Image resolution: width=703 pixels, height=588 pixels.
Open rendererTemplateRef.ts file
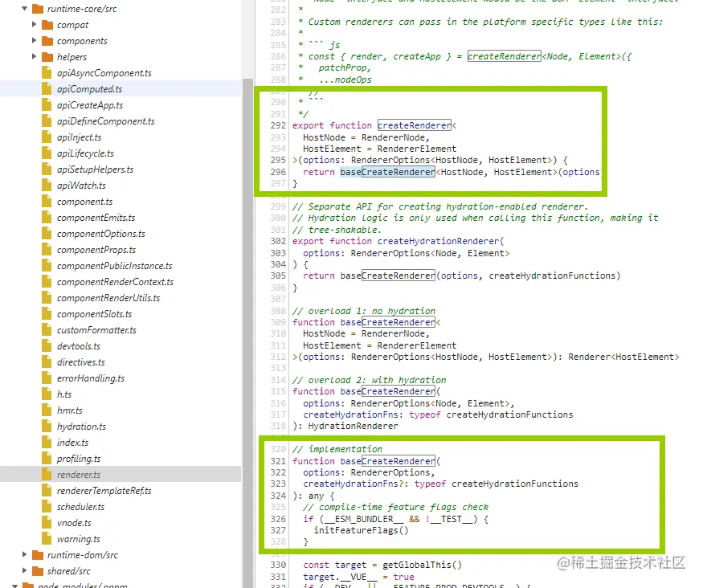104,491
